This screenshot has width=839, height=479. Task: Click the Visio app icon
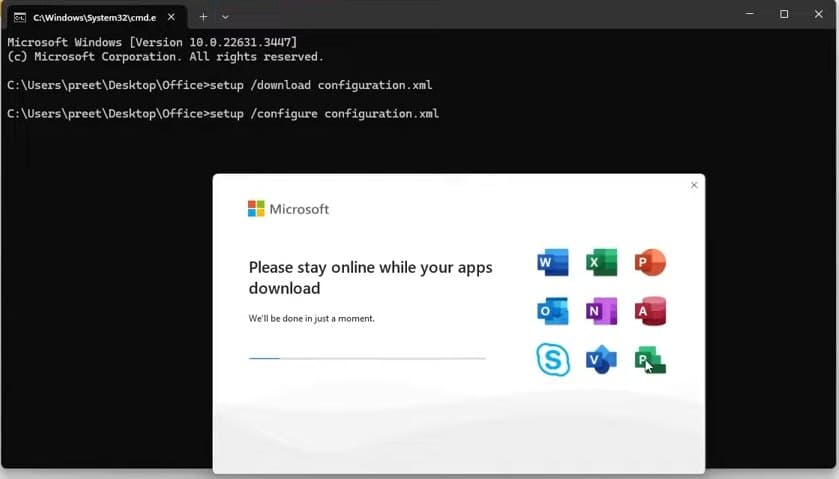[x=601, y=360]
